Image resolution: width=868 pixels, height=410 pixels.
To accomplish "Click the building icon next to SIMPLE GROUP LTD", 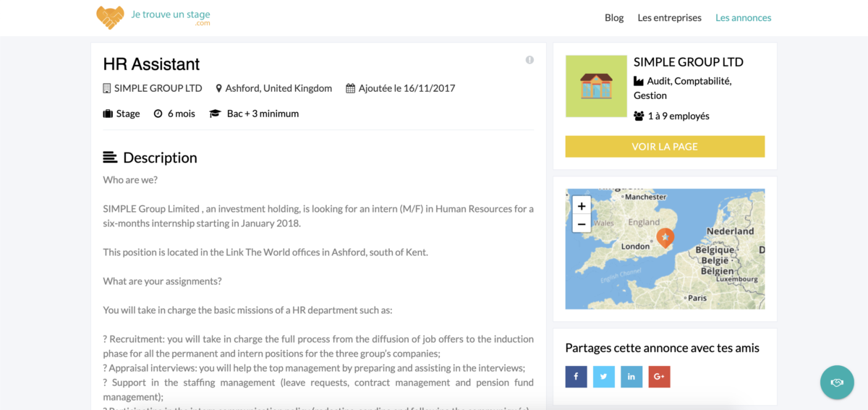I will pyautogui.click(x=107, y=88).
